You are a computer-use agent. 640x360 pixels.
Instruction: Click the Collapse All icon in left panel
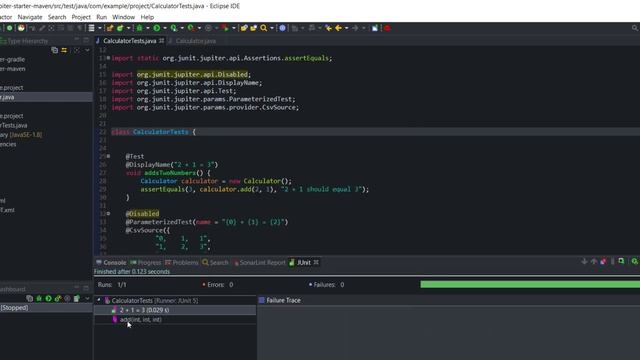coord(54,50)
